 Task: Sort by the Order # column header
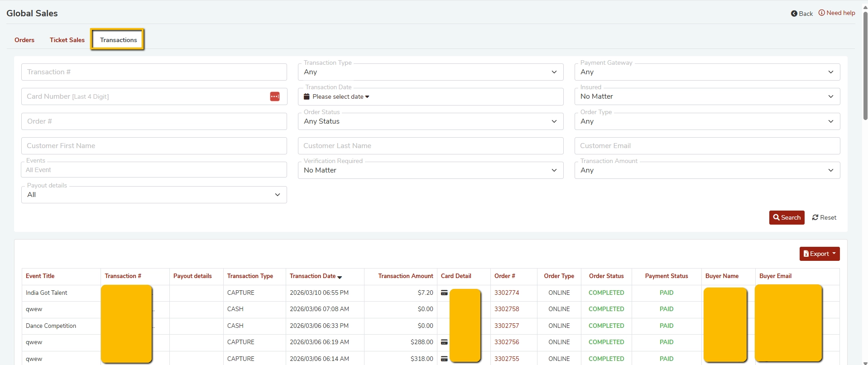504,276
